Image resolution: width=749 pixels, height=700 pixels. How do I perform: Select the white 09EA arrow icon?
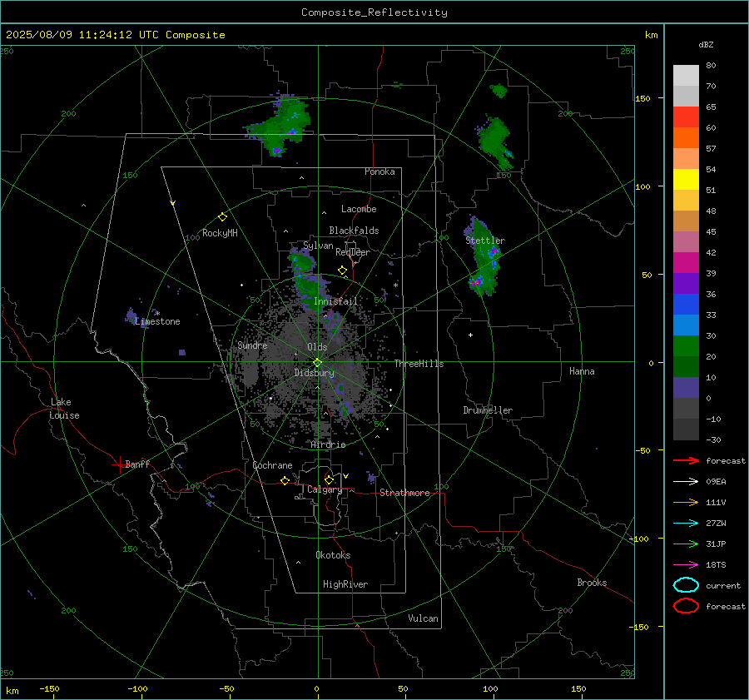[x=686, y=482]
